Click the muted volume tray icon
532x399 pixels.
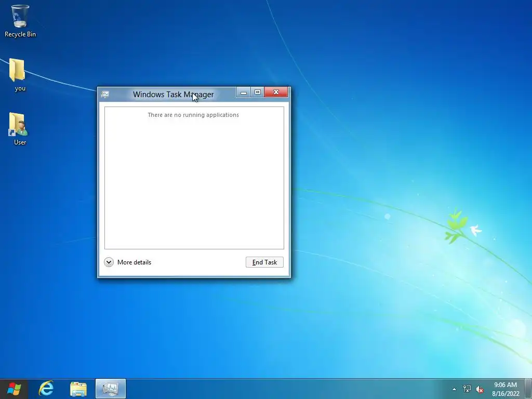point(480,389)
